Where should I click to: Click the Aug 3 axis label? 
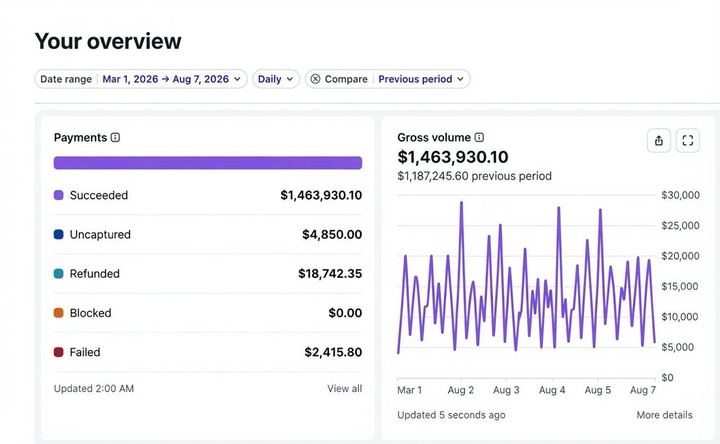[506, 390]
